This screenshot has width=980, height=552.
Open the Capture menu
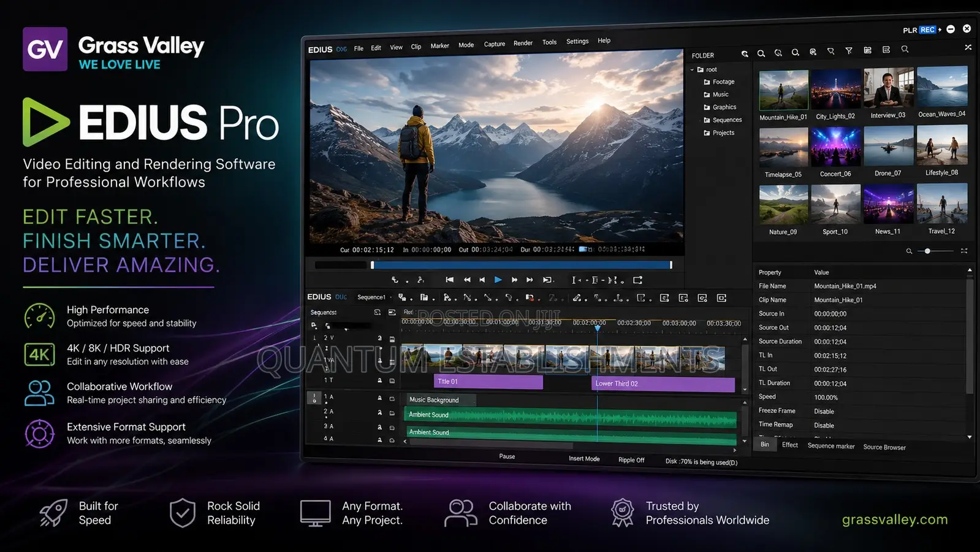(x=494, y=44)
